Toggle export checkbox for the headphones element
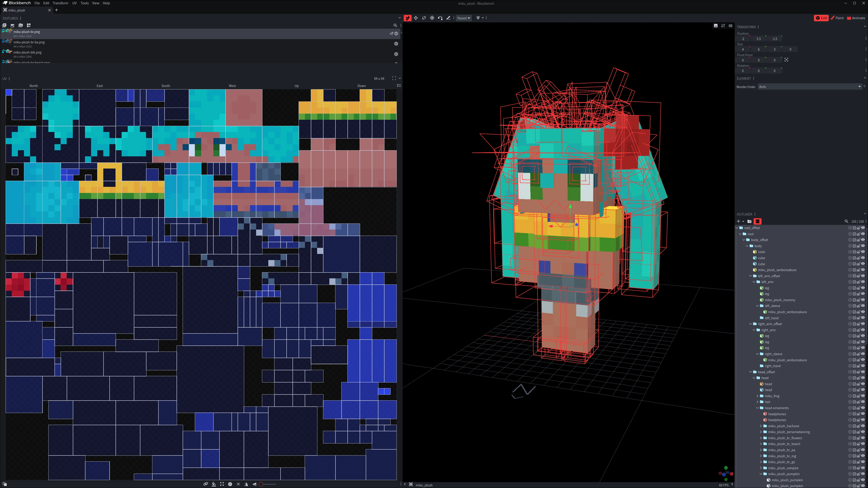 point(854,414)
